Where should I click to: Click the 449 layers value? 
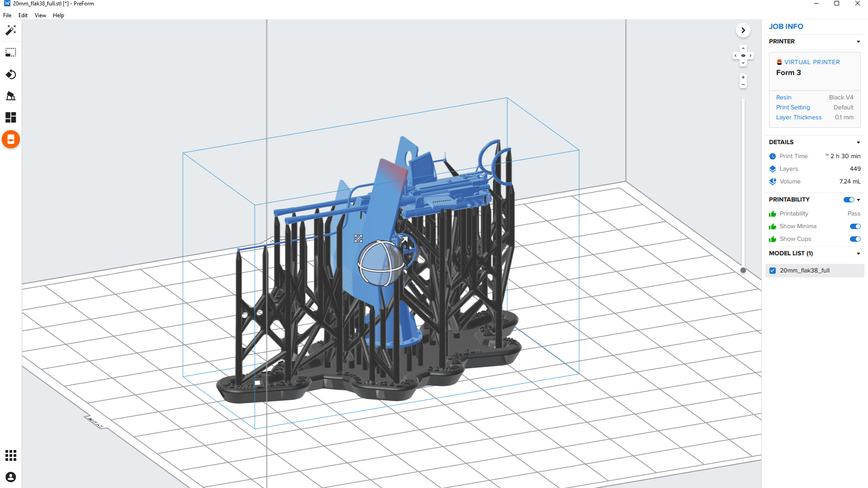(x=855, y=169)
